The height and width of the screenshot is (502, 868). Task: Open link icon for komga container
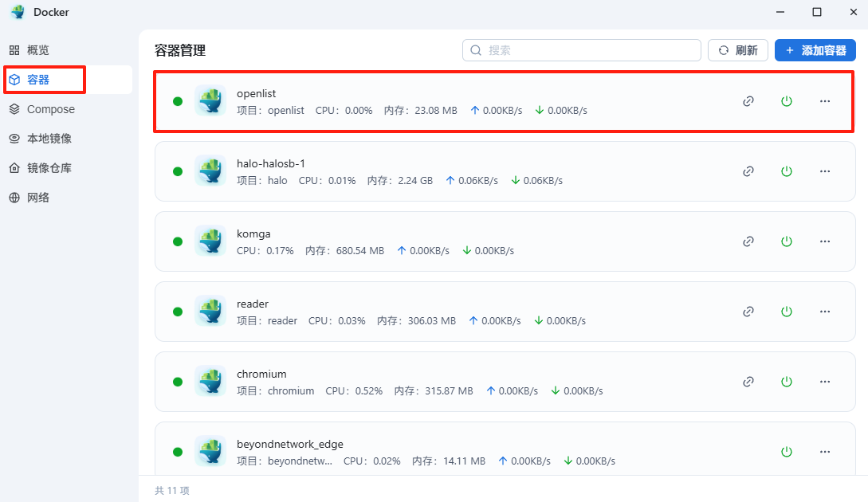tap(748, 241)
